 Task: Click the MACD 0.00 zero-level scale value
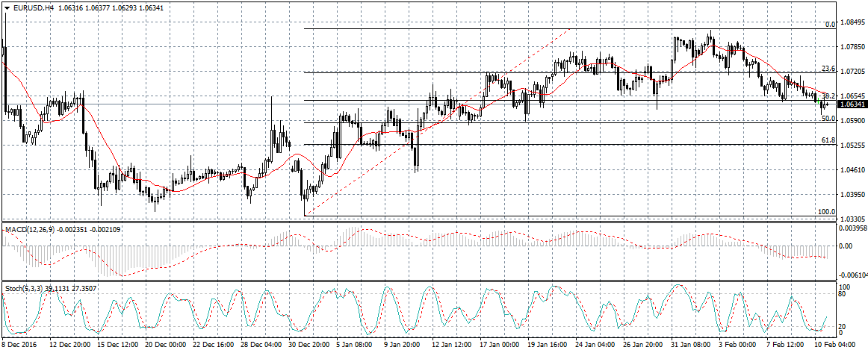[846, 246]
